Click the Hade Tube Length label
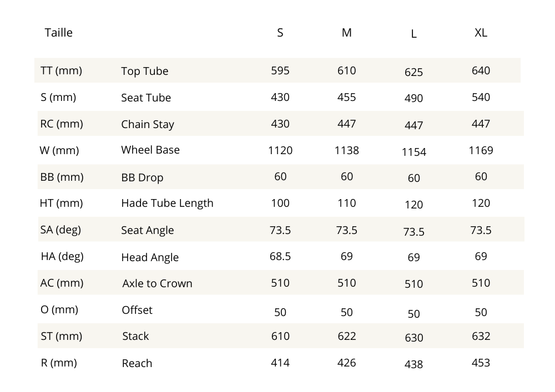 tap(167, 203)
